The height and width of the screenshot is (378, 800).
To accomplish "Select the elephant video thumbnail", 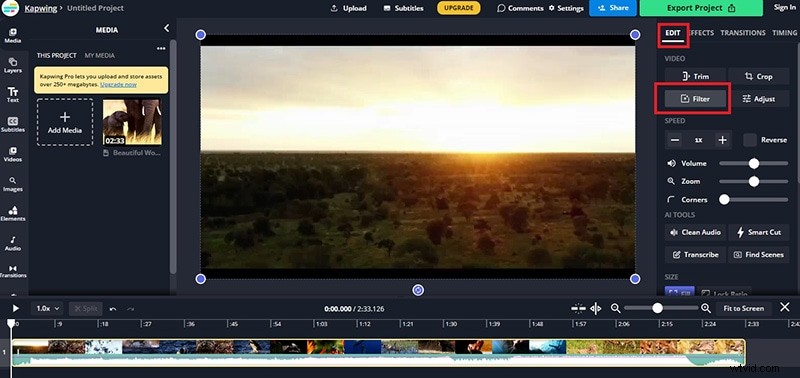I will click(132, 122).
